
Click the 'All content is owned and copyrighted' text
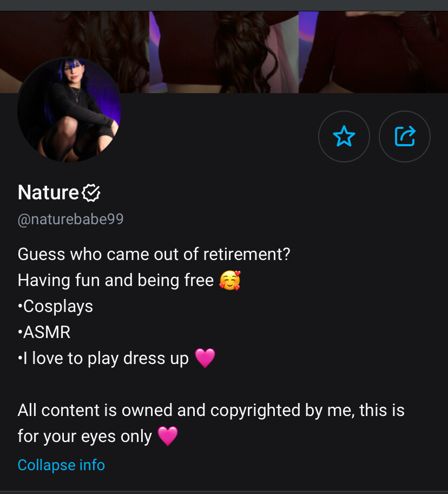coord(211,410)
